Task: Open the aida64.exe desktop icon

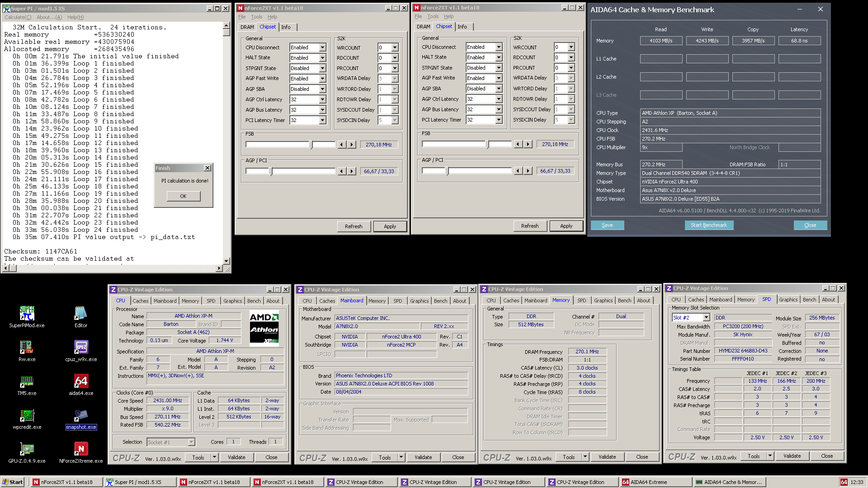Action: pos(81,384)
